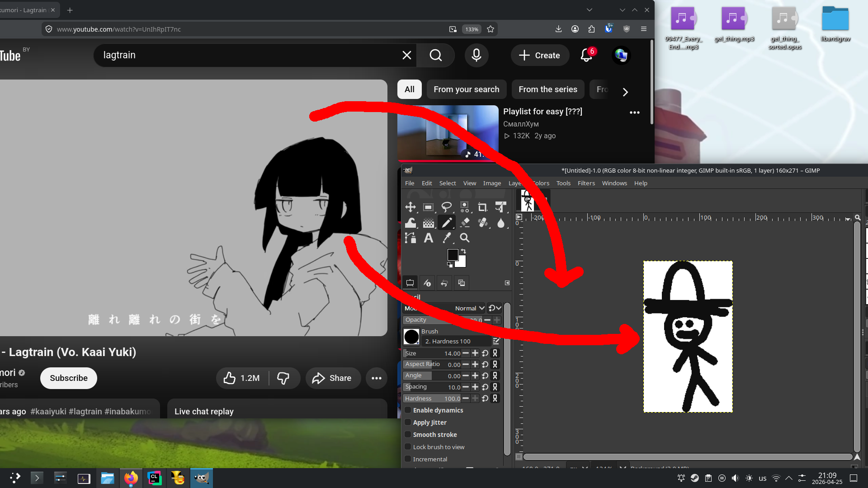Open YouTube notifications bell
868x488 pixels.
[x=586, y=55]
